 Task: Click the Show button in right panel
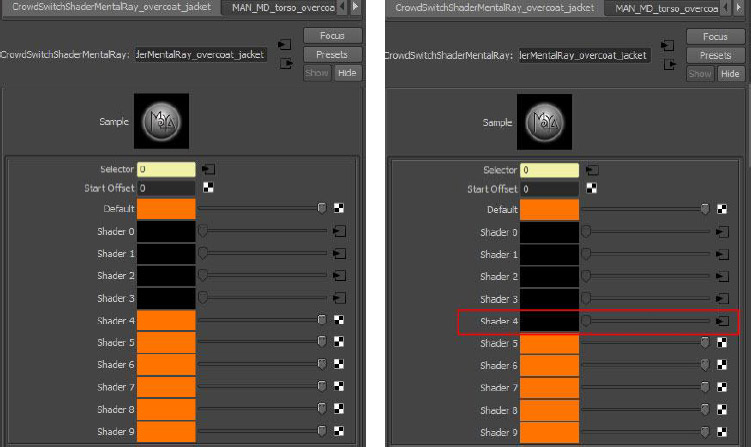click(x=700, y=74)
